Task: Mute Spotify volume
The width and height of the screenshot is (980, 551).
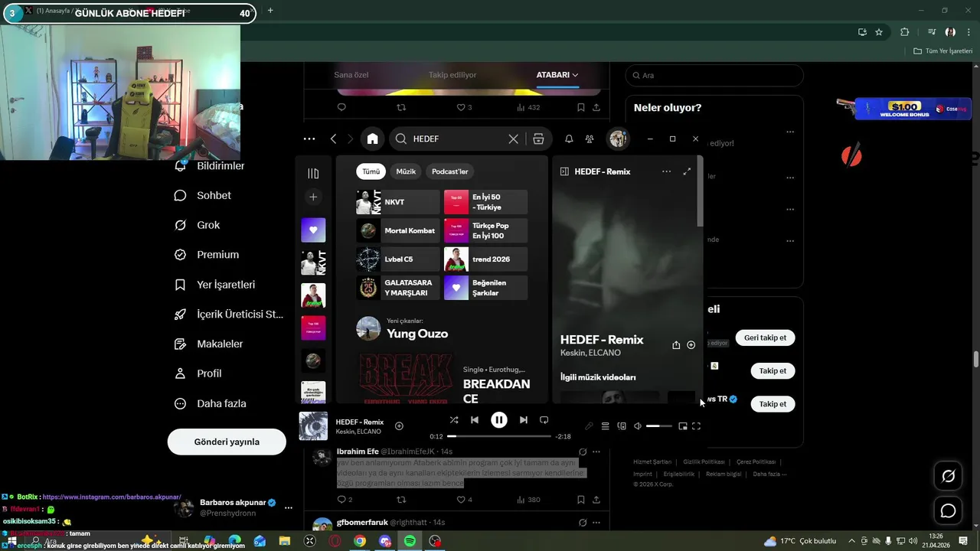Action: click(638, 426)
